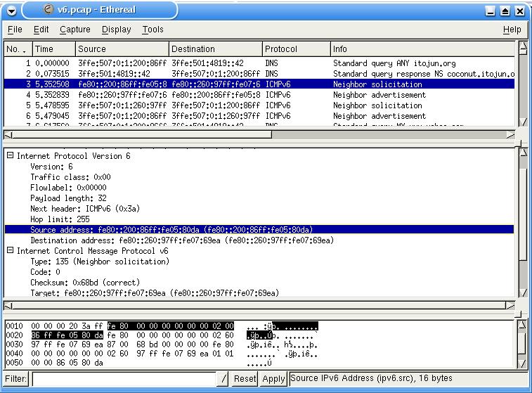Open the Display menu
This screenshot has height=393, width=532.
coord(116,30)
